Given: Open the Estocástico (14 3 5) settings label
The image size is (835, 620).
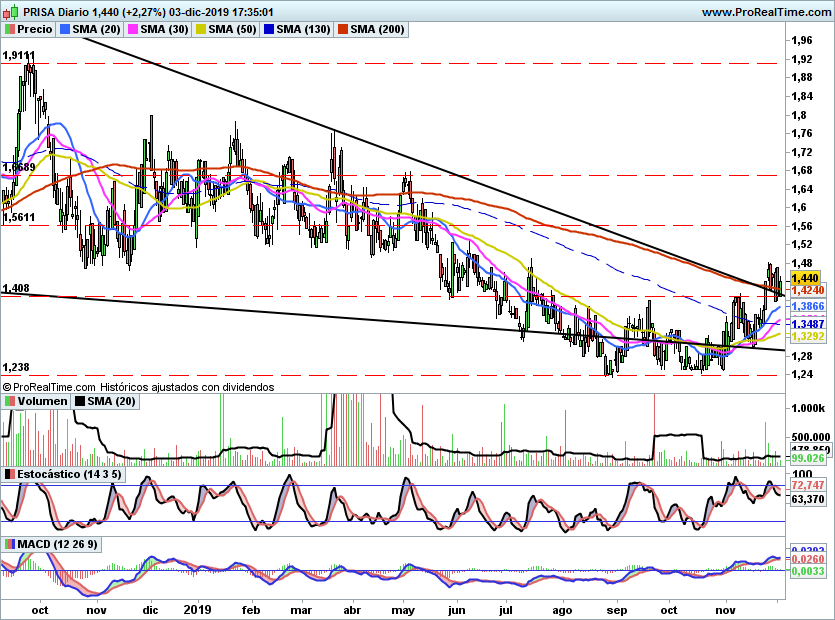Looking at the screenshot, I should coord(70,473).
